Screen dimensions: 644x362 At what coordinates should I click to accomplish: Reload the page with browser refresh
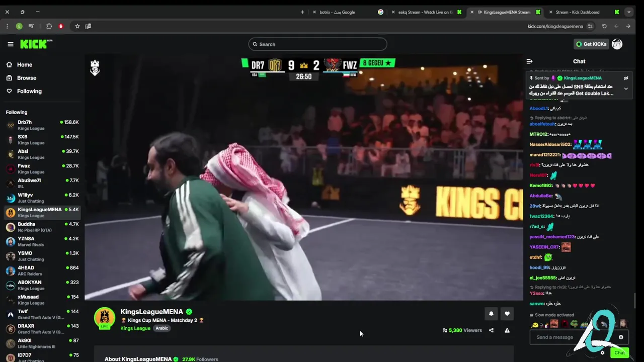pos(604,26)
